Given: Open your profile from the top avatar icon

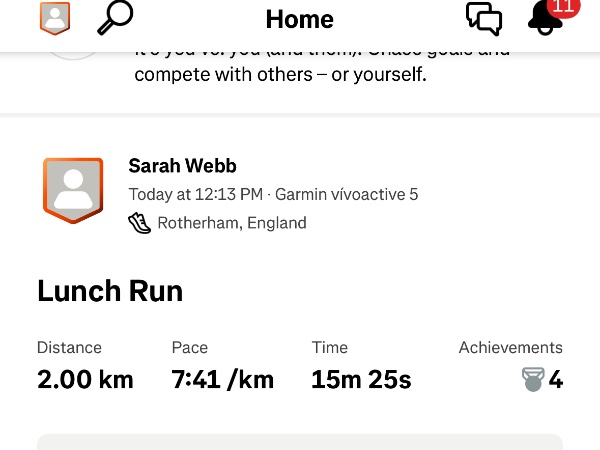Looking at the screenshot, I should (x=55, y=18).
